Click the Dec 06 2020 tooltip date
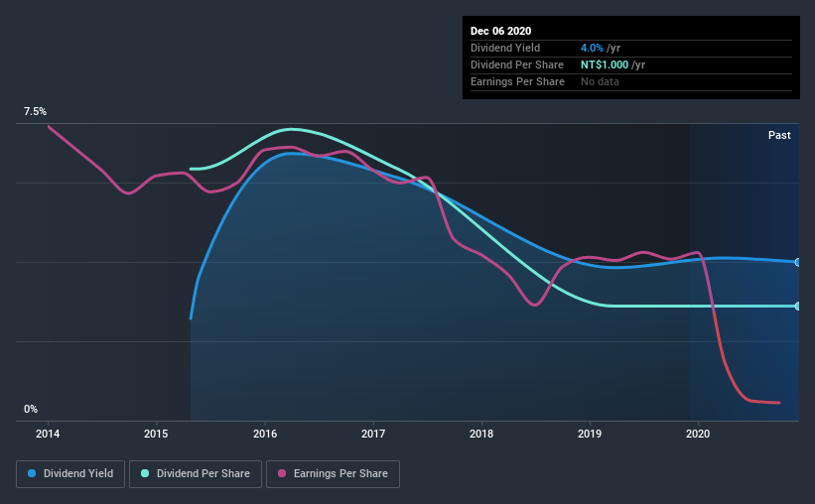The image size is (815, 504). click(x=500, y=31)
